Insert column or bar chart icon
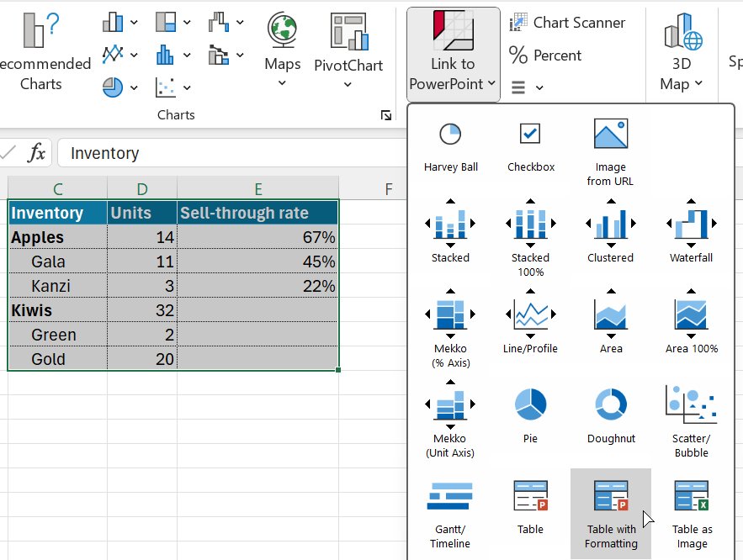This screenshot has width=743, height=560. pyautogui.click(x=114, y=22)
